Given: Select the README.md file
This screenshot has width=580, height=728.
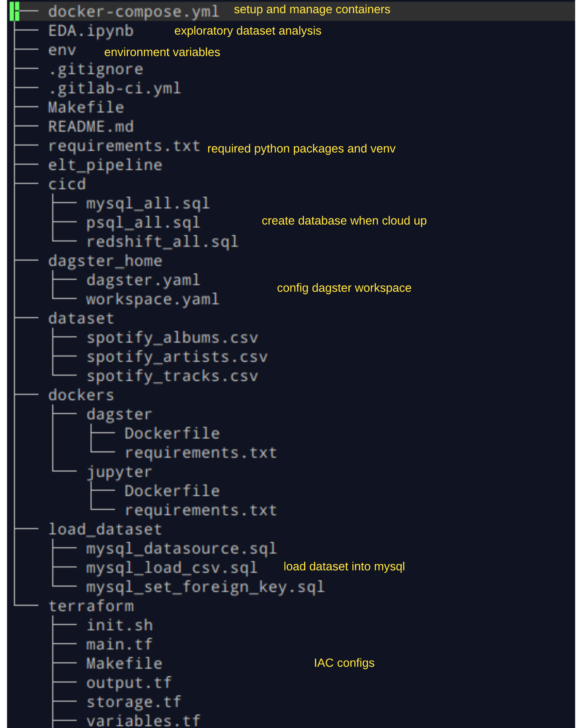Looking at the screenshot, I should [91, 127].
